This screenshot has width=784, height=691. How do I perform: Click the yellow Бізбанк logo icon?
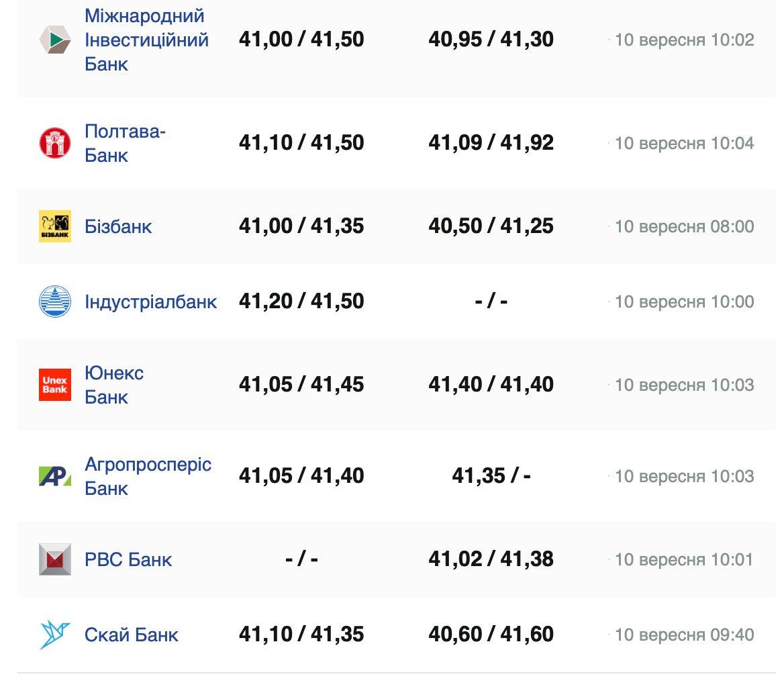click(54, 226)
